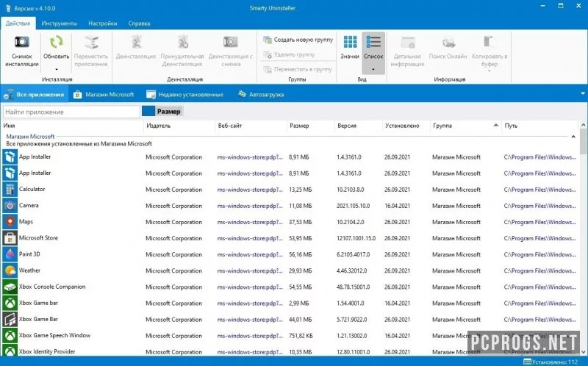
Task: Click the Деинсталляция icon
Action: (136, 43)
